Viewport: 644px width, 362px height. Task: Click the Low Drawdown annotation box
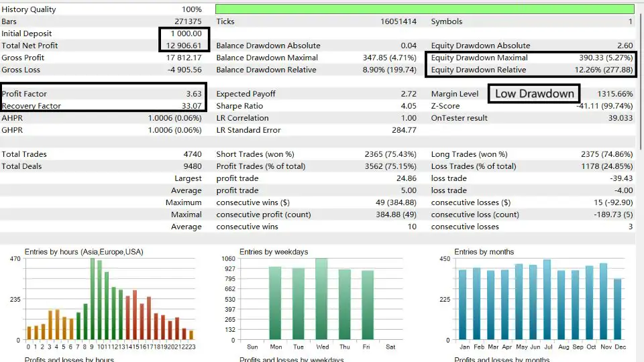click(x=534, y=94)
